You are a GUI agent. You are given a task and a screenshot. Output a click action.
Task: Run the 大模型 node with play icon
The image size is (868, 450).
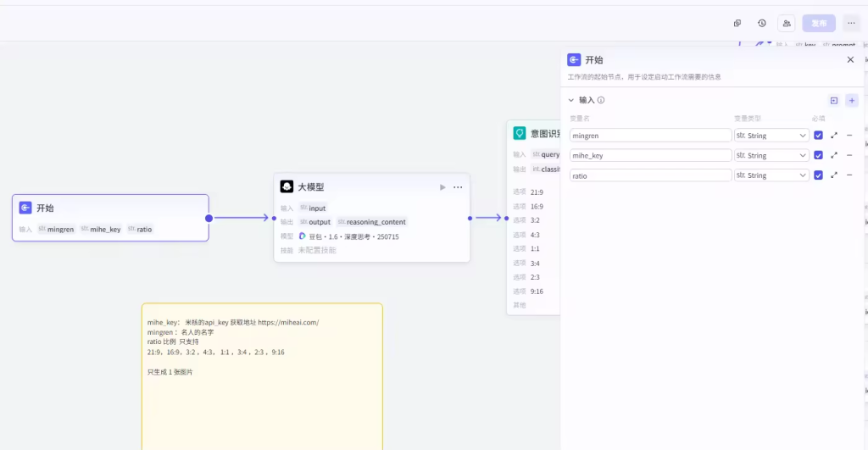(x=442, y=187)
